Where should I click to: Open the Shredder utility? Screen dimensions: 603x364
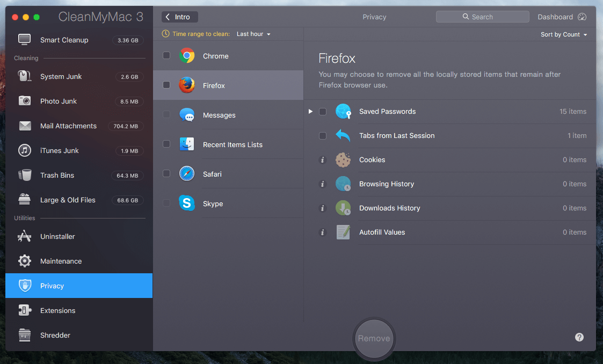tap(79, 335)
